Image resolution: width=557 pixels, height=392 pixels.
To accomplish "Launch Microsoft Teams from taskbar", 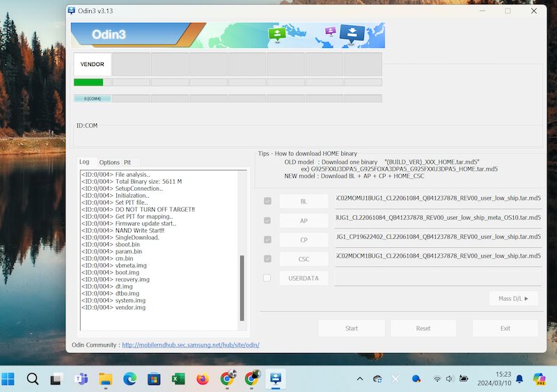I will [x=81, y=379].
